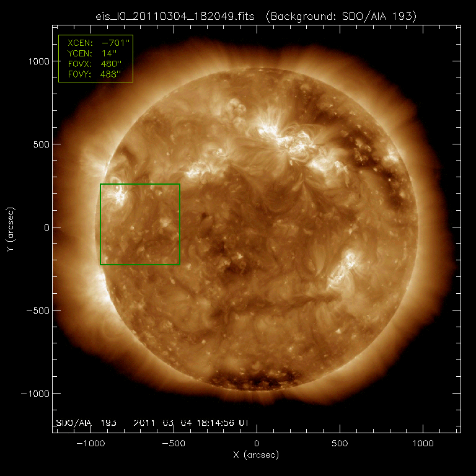Click the eis_l0_20110304_182049.fits filename title
This screenshot has height=476, width=476.
tap(178, 16)
